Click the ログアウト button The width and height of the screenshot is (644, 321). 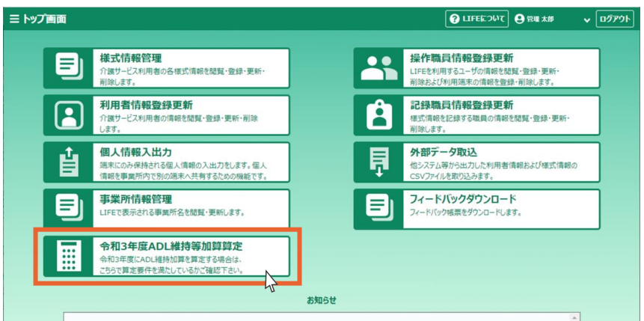pyautogui.click(x=614, y=19)
